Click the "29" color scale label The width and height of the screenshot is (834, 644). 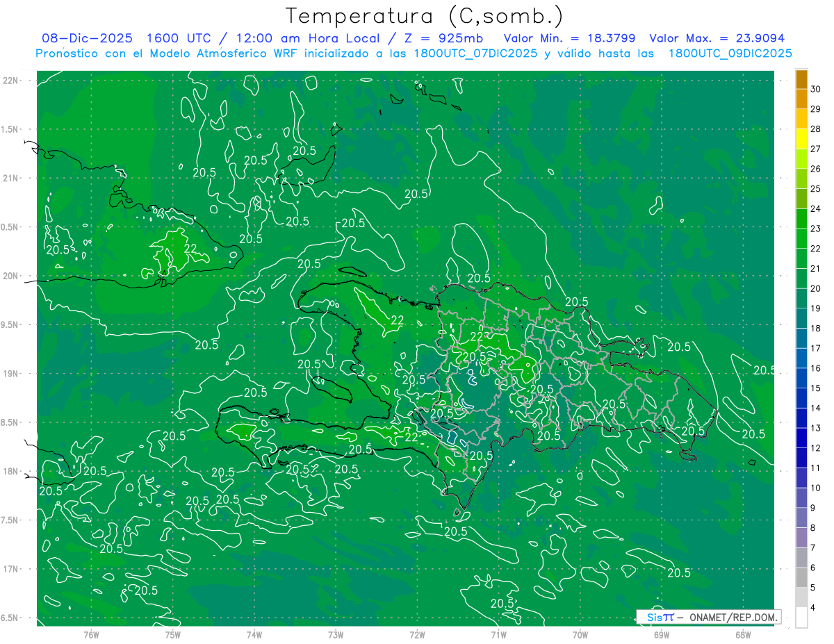point(816,109)
